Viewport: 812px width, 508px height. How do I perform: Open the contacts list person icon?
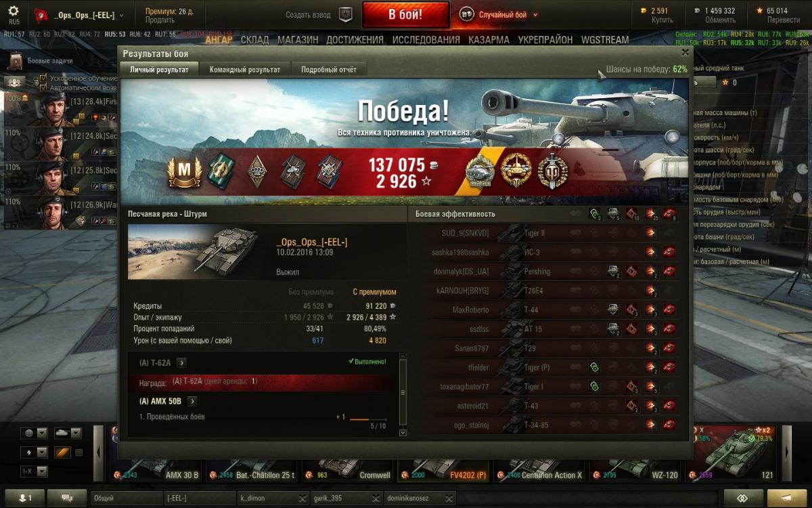pos(24,498)
